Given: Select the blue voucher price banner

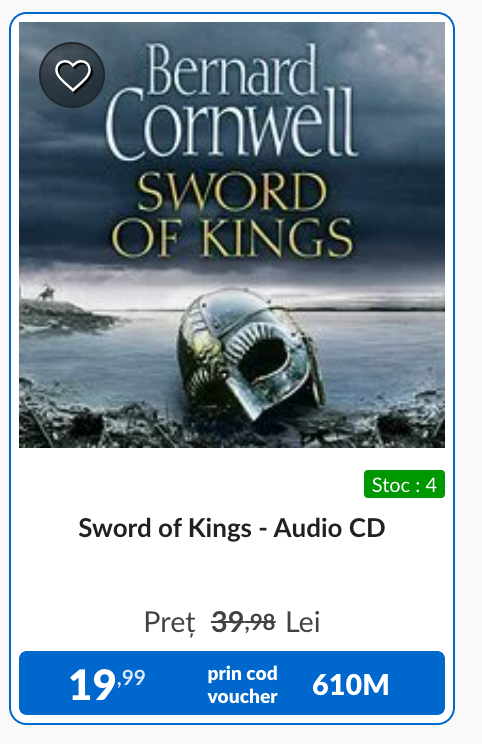Looking at the screenshot, I should (232, 683).
